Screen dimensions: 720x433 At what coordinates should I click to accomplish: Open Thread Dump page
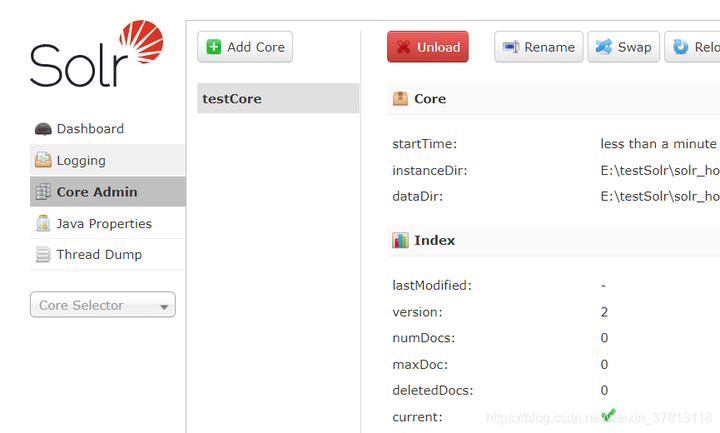tap(99, 255)
